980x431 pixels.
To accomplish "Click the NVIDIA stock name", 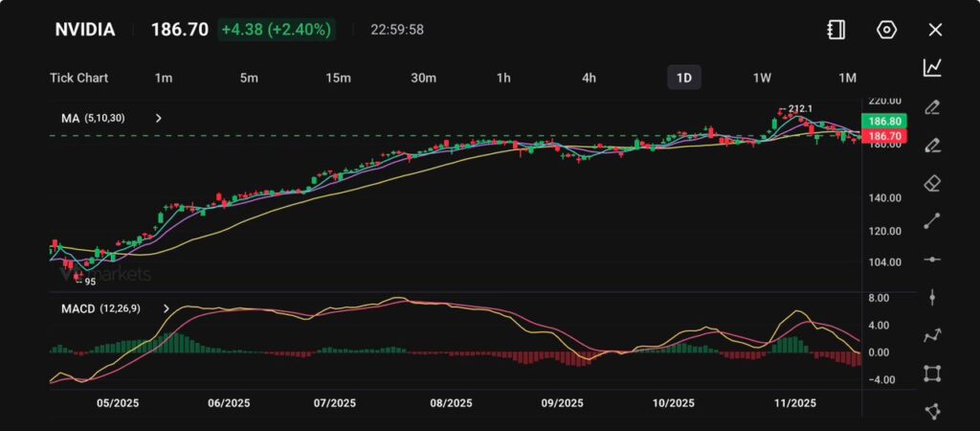I will coord(84,30).
